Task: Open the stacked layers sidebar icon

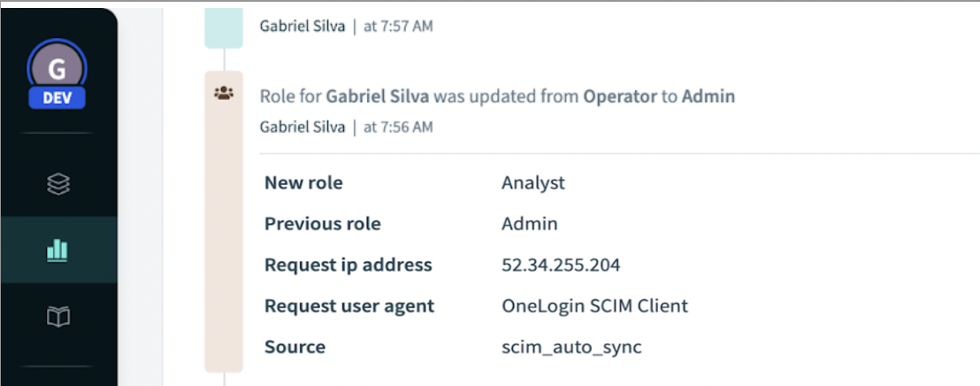Action: [x=58, y=184]
